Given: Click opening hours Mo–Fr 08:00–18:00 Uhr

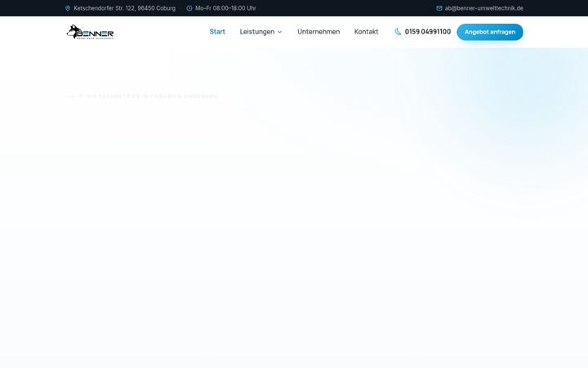Looking at the screenshot, I should pos(225,8).
